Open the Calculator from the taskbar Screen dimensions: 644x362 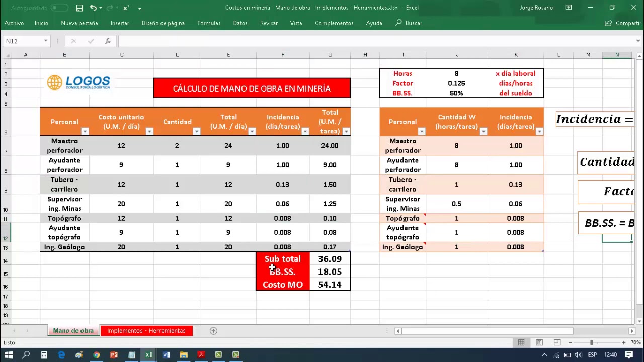(x=44, y=355)
